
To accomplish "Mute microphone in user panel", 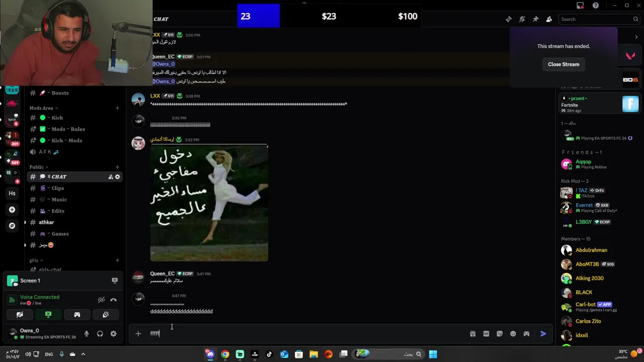I will pos(87,334).
